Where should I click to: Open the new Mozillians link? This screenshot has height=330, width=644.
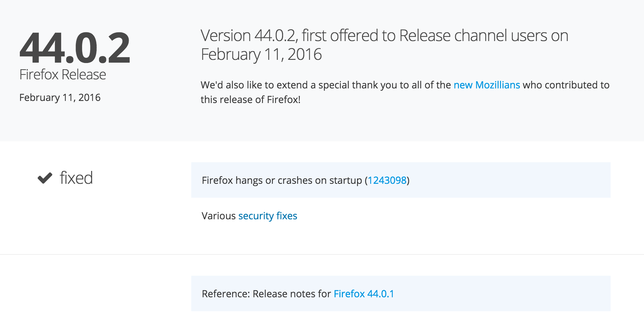click(x=487, y=85)
